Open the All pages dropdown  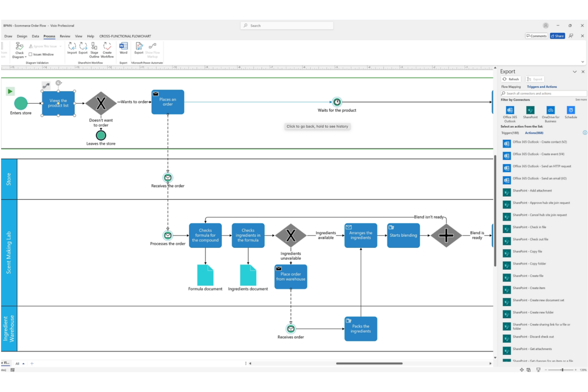point(20,363)
